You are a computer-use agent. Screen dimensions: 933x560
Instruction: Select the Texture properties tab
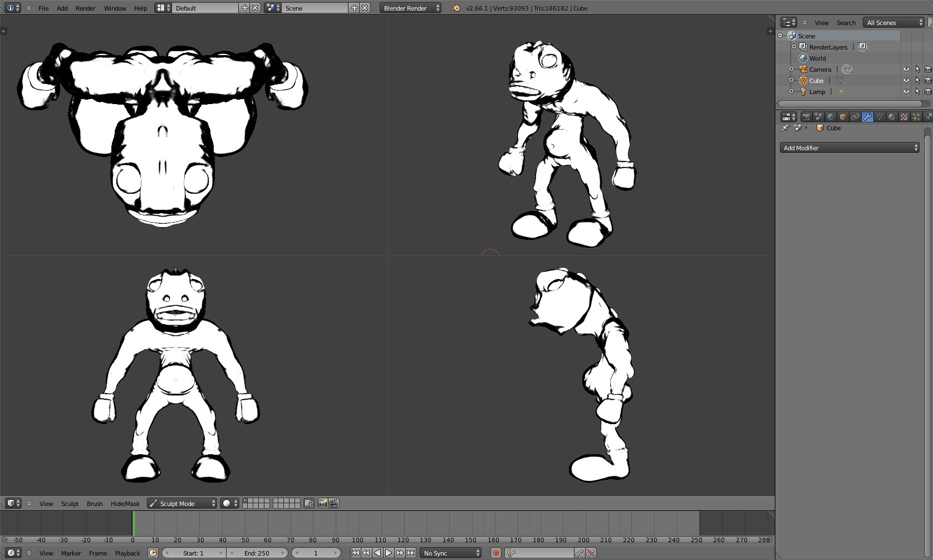pos(904,117)
